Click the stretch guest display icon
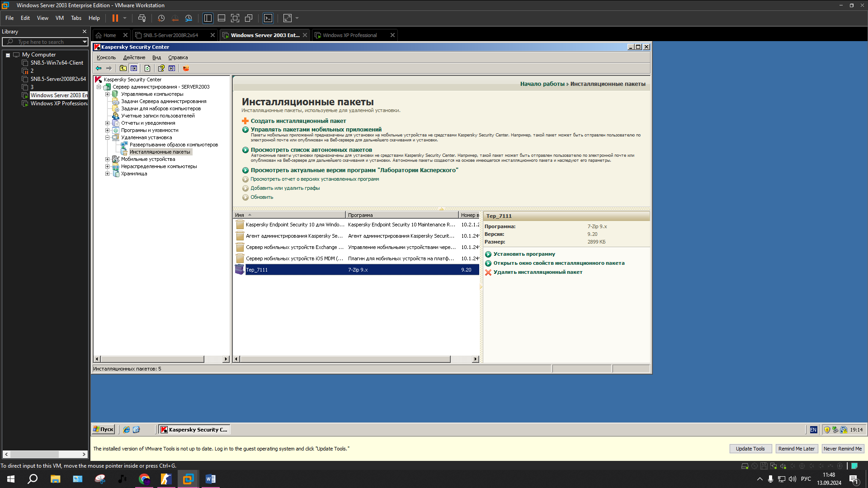 click(288, 18)
